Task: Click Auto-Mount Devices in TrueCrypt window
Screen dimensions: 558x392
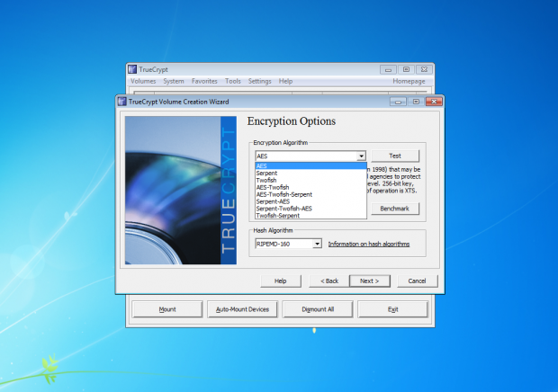Action: [x=242, y=309]
